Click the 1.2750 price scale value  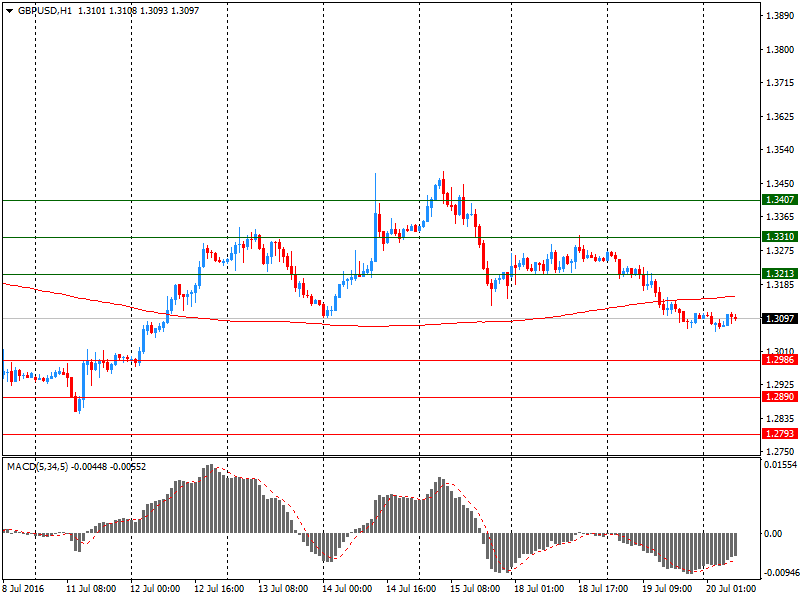pyautogui.click(x=780, y=452)
